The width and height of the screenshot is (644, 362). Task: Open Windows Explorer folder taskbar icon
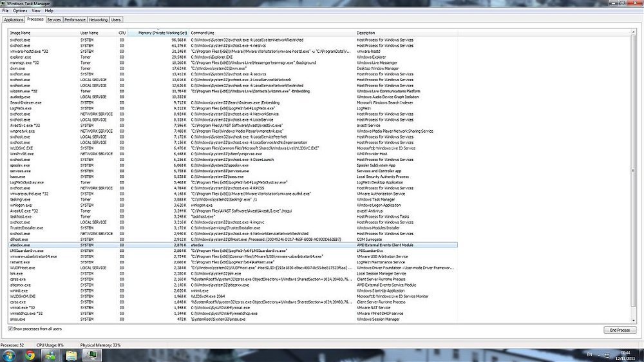point(71,356)
